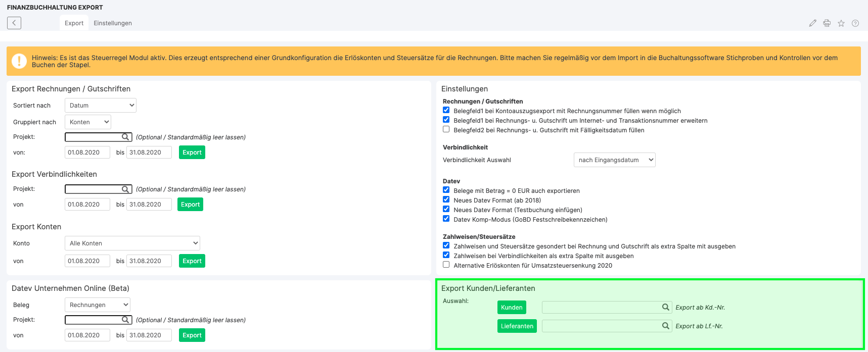Image resolution: width=868 pixels, height=352 pixels.
Task: Switch to the Einstellungen tab
Action: (x=113, y=23)
